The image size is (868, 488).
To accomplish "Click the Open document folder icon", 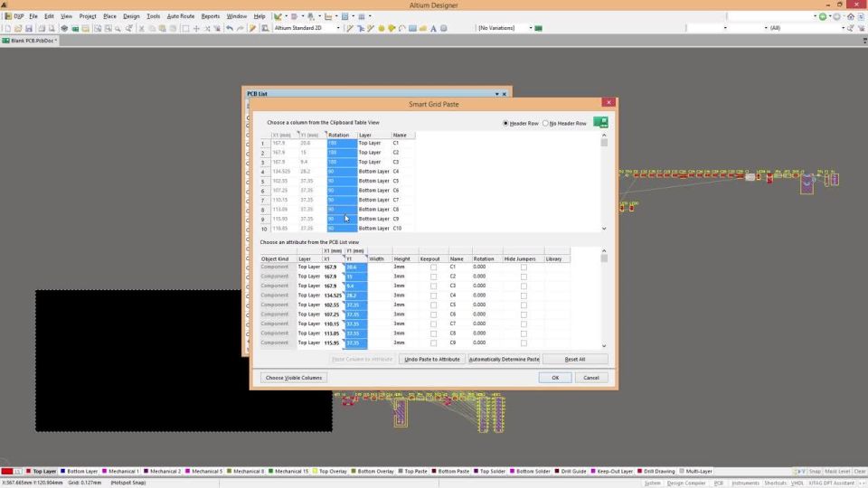I will pyautogui.click(x=18, y=28).
